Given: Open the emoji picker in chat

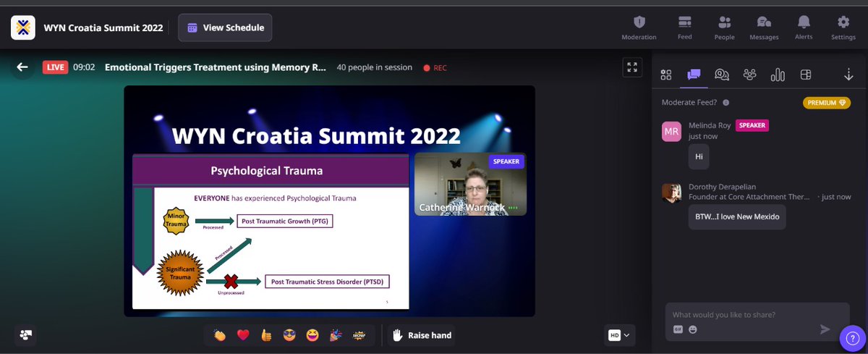Looking at the screenshot, I should pyautogui.click(x=693, y=329).
